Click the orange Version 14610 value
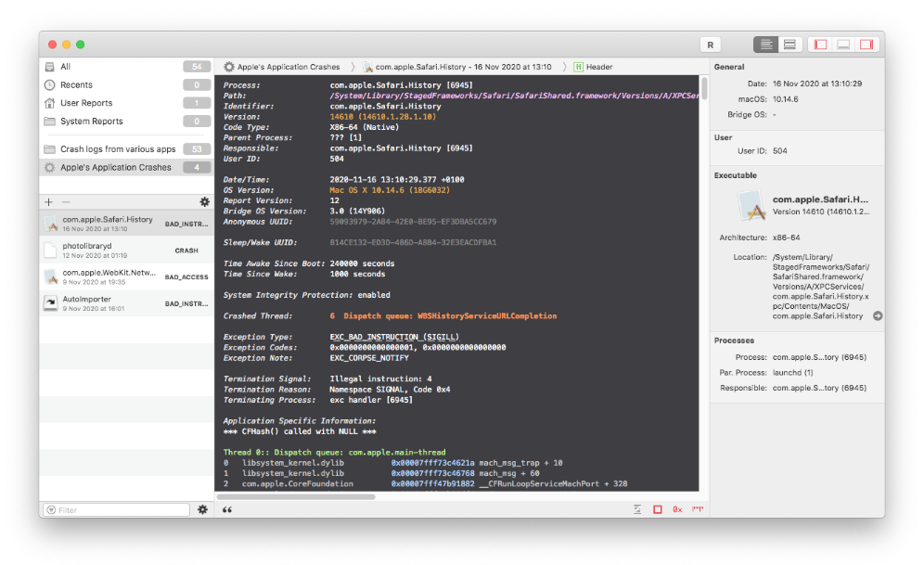Image resolution: width=924 pixels, height=565 pixels. click(x=383, y=117)
